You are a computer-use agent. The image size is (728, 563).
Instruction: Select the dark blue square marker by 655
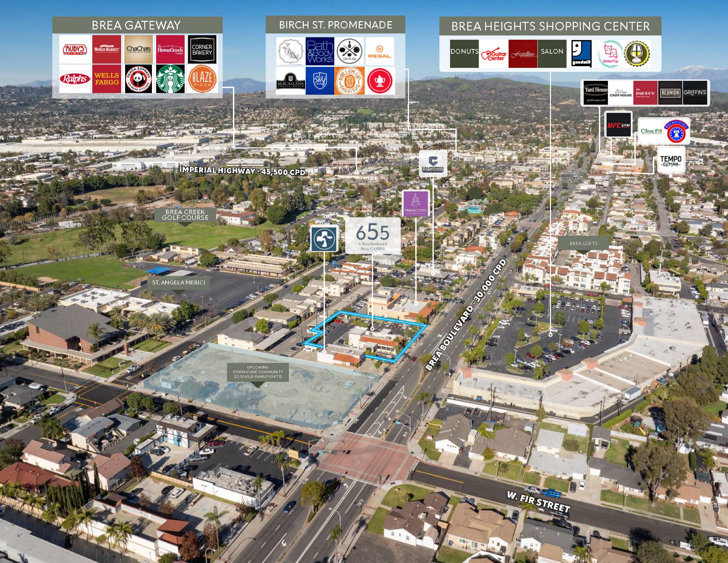[x=324, y=238]
